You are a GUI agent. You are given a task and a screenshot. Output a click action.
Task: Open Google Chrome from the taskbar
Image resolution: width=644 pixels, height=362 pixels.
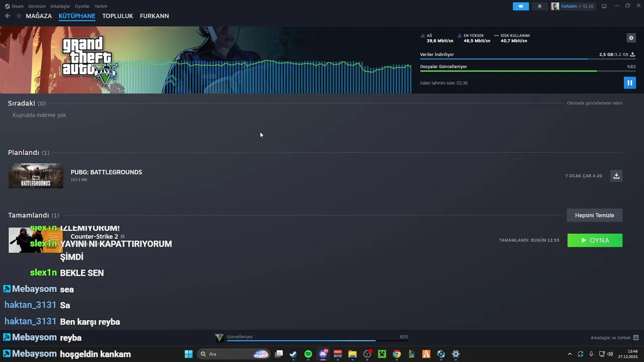(396, 354)
